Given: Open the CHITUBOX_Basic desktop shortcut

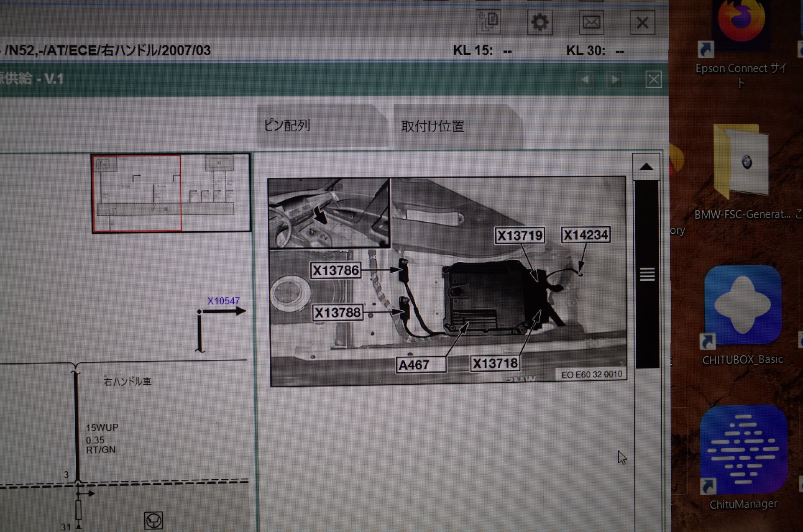Looking at the screenshot, I should [x=742, y=305].
